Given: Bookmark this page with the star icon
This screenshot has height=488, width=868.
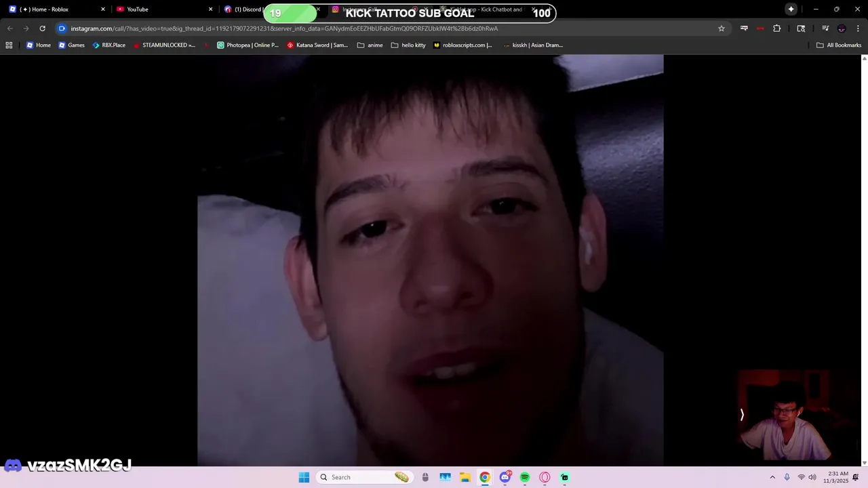Looking at the screenshot, I should (x=722, y=28).
